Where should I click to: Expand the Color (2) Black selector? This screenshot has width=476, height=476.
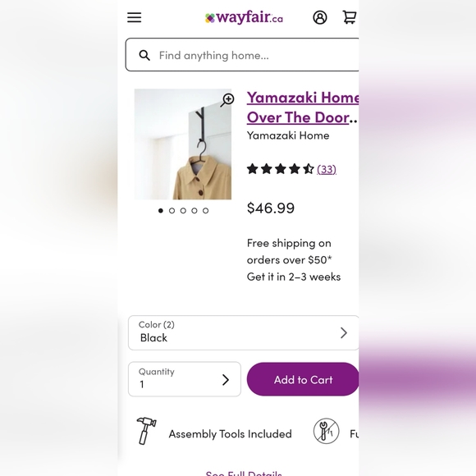click(x=244, y=332)
